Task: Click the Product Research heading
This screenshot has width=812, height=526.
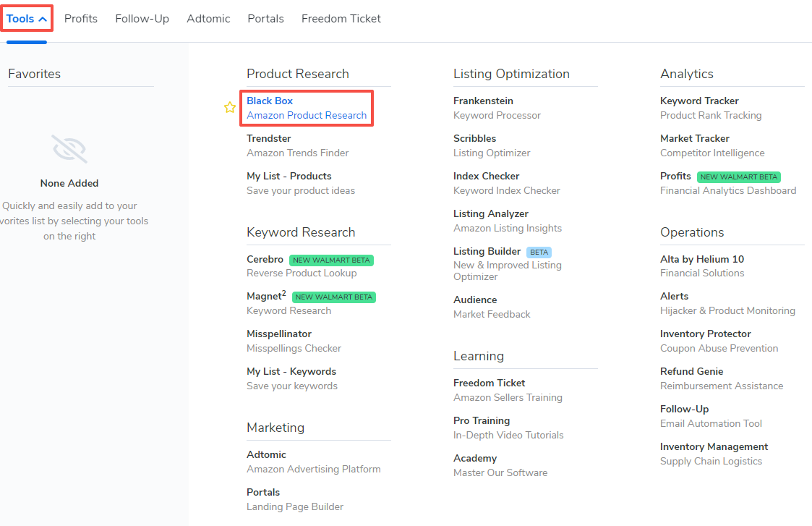Action: (298, 74)
